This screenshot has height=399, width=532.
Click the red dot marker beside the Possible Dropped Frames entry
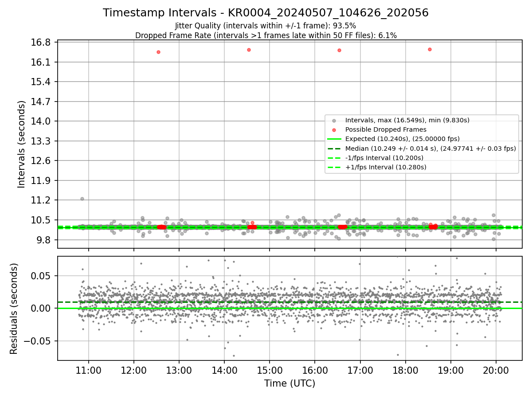(x=334, y=129)
